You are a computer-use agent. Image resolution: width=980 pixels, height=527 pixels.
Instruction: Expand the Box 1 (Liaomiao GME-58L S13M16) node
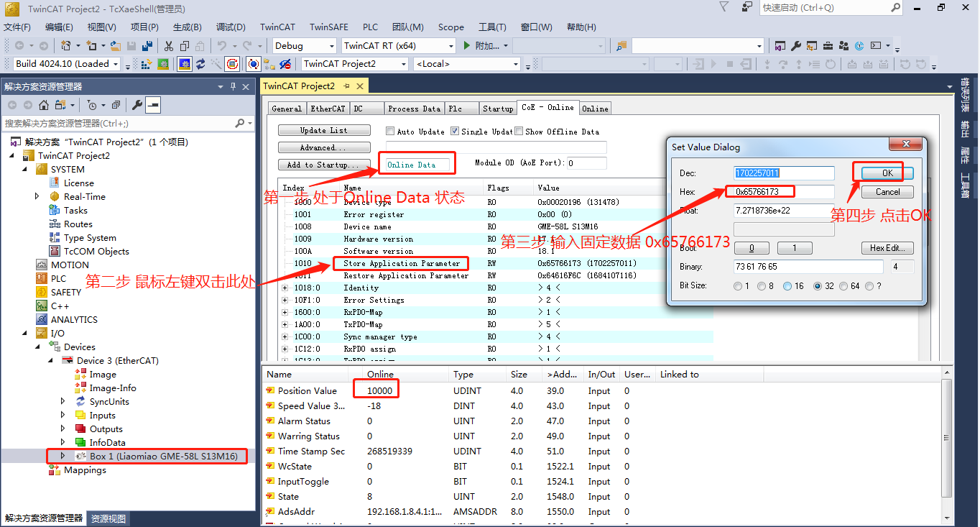tap(63, 457)
